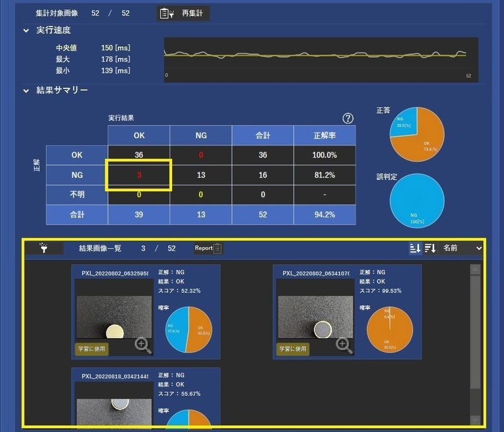Screen dimensions: 504x432
Task: Click the 最小 139 [ms] value
Action: [x=116, y=71]
